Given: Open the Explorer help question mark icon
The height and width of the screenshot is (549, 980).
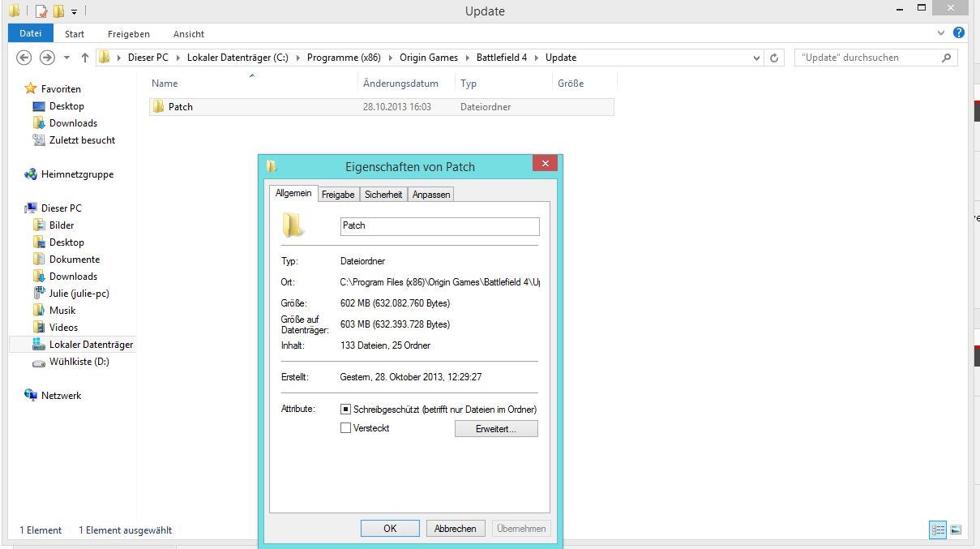Looking at the screenshot, I should [x=959, y=33].
